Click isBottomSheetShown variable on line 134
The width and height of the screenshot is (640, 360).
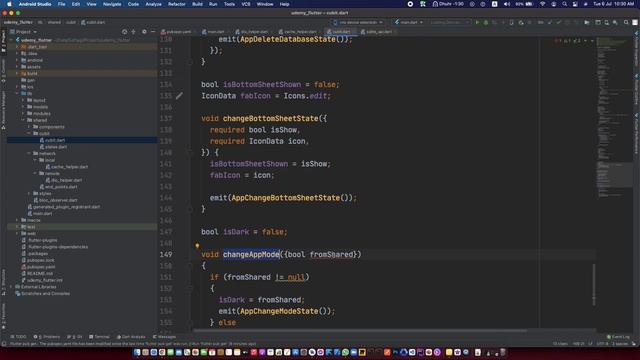point(262,84)
